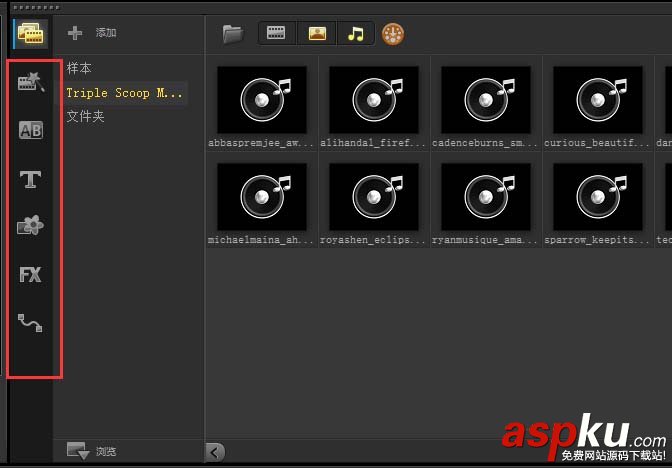Open the Filter library (FX icon)
The width and height of the screenshot is (672, 468).
tap(30, 274)
